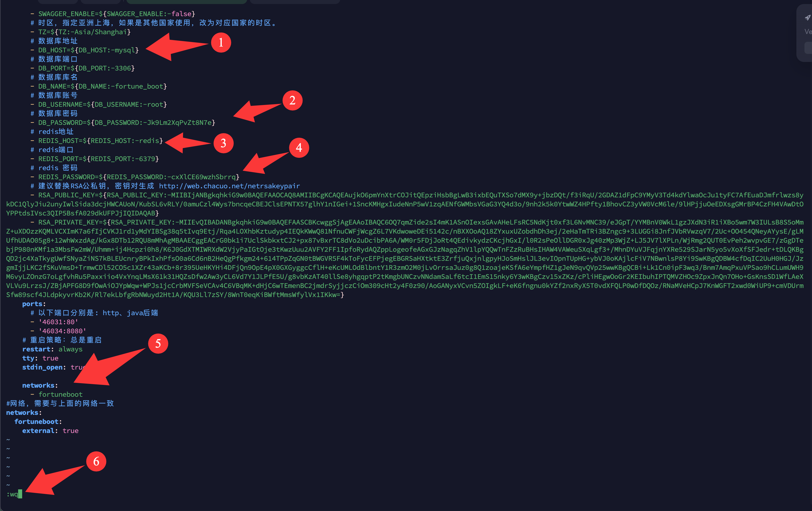Image resolution: width=812 pixels, height=511 pixels.
Task: Click red annotation circle number 6
Action: [96, 461]
